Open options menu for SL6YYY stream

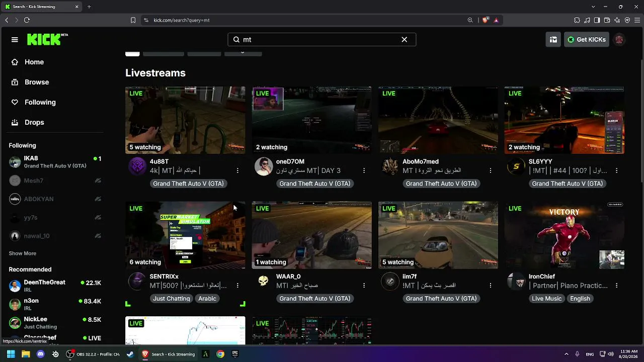(x=616, y=170)
